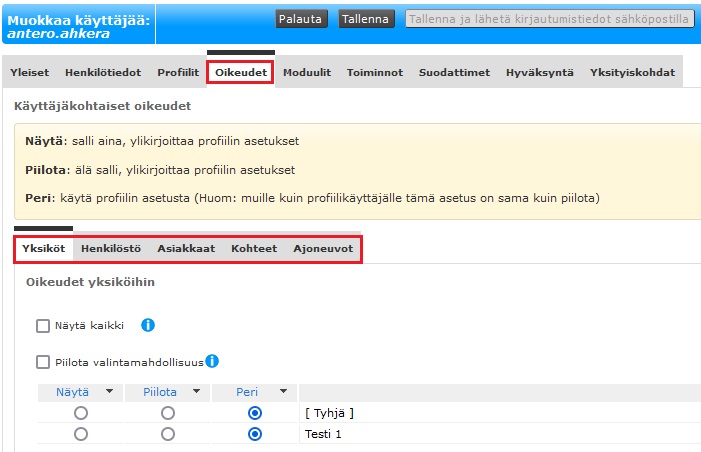
Task: Open the Peri column dropdown arrow
Action: pos(283,392)
